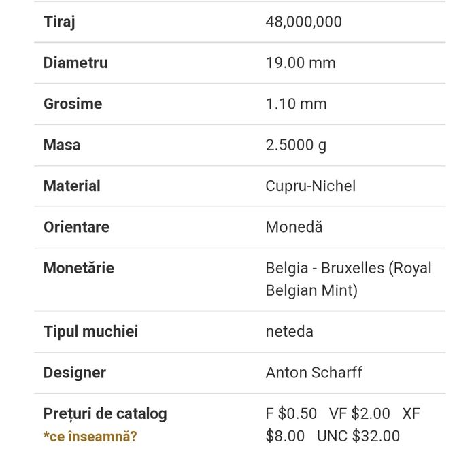Select the Cupru-Nichel material value

(311, 186)
